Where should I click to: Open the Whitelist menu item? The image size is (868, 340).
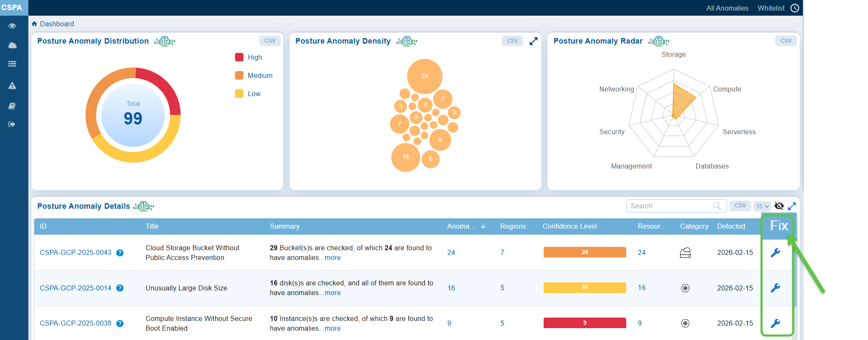(771, 8)
